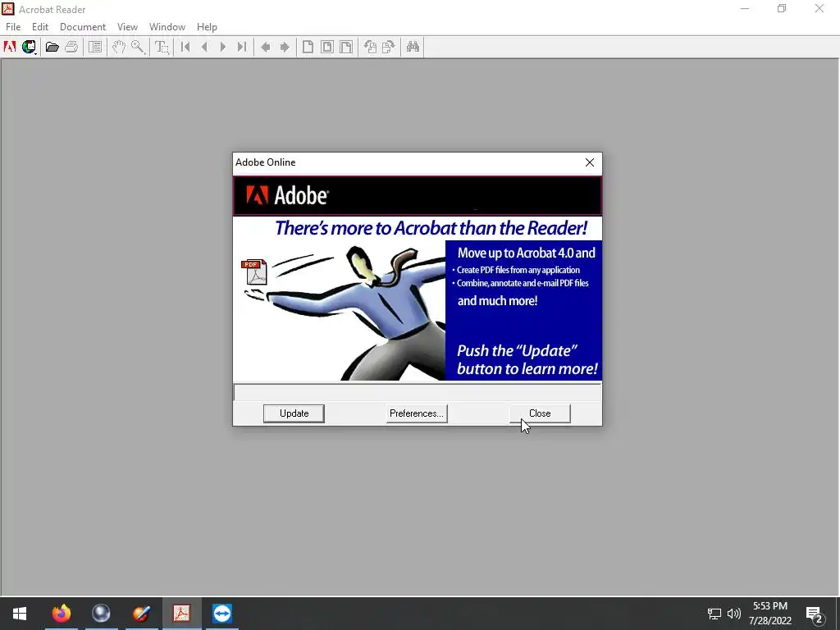The width and height of the screenshot is (840, 630).
Task: Click the Fit in Window page icon
Action: (x=326, y=47)
